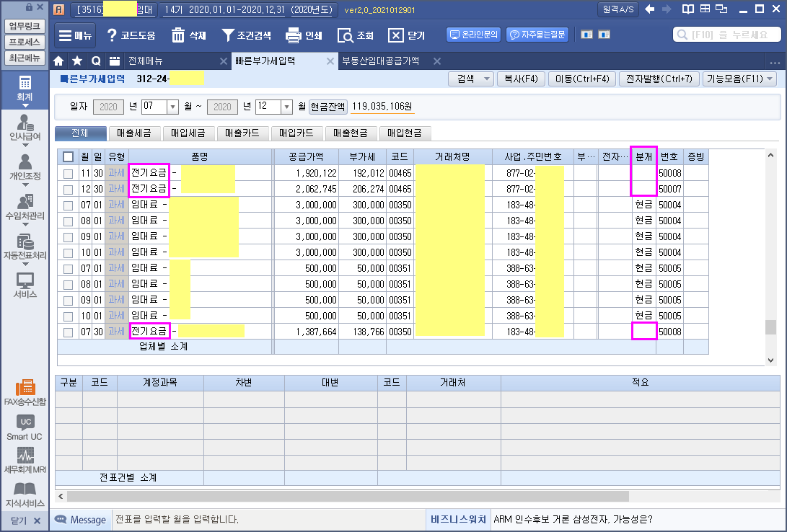Open the end month 12 dropdown
787x532 pixels.
(x=286, y=107)
